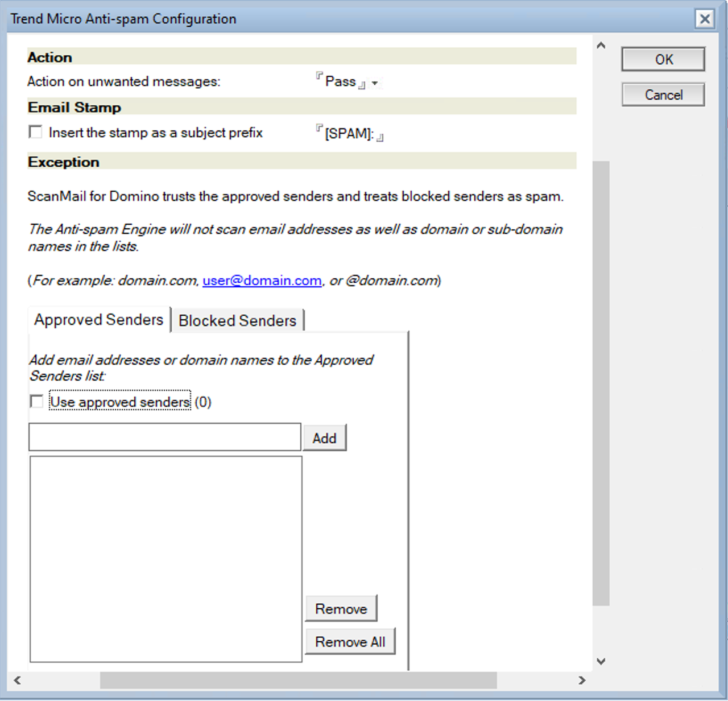
Task: Open the user@domain.com example link
Action: (x=262, y=281)
